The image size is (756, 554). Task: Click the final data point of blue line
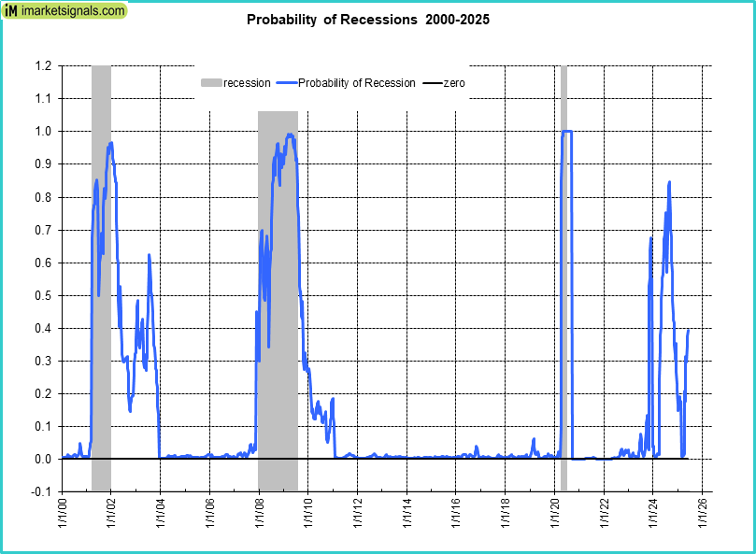tap(689, 330)
